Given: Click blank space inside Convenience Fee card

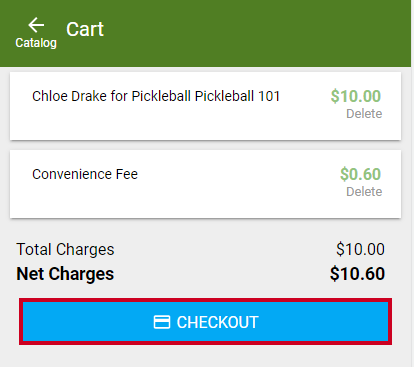Looking at the screenshot, I should point(200,200).
